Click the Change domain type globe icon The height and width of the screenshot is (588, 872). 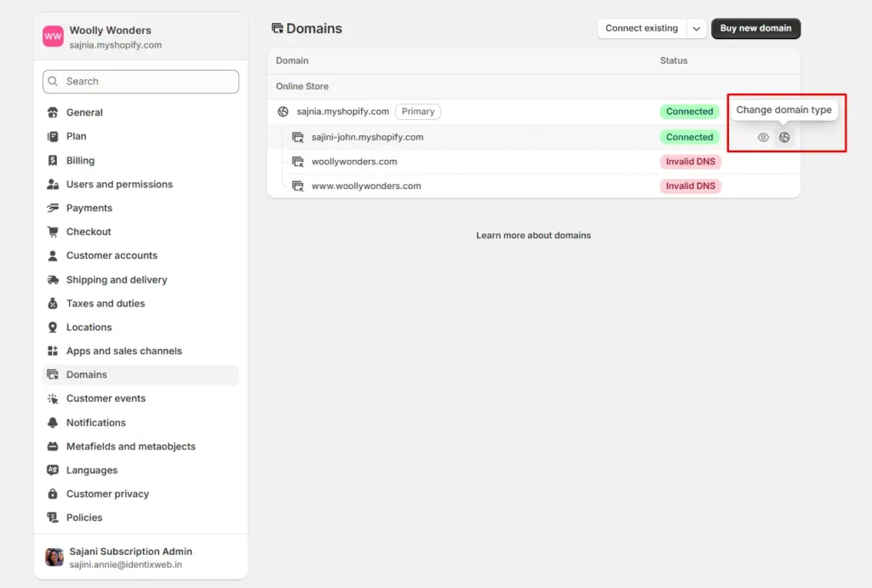coord(784,137)
